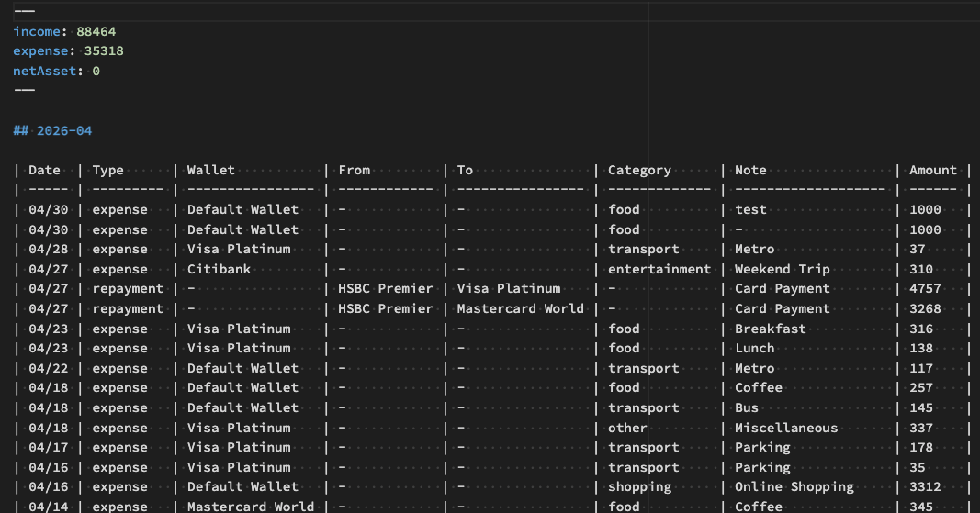Screen dimensions: 980x513
Task: Click 'Coffee' in the 257 row
Action: [x=759, y=387]
